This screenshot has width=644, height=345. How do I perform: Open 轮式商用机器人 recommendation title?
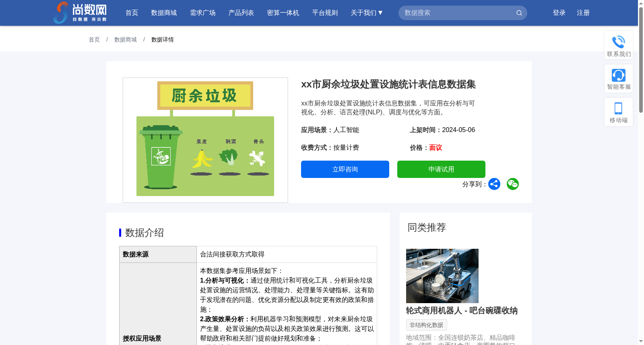pos(462,310)
